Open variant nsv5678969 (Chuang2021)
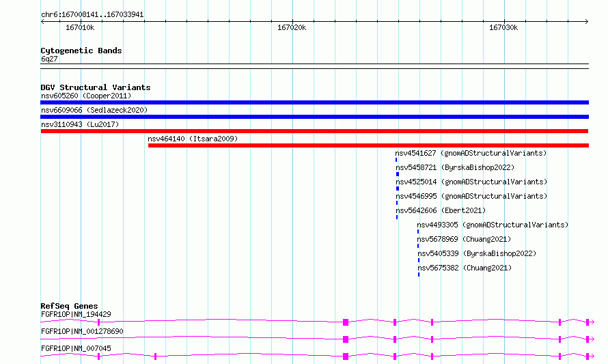 pos(464,239)
